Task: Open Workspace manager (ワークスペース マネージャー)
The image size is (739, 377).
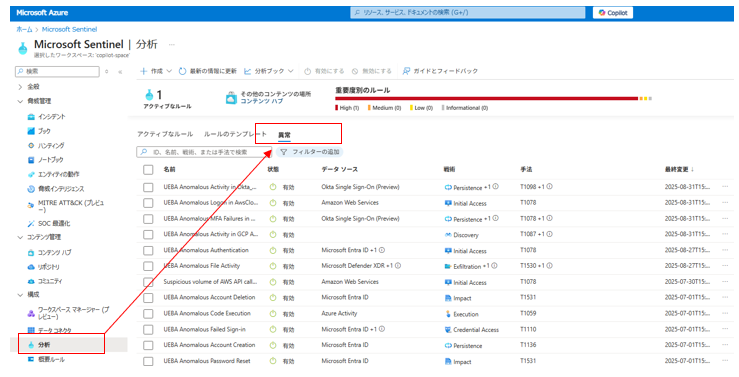Action: [x=68, y=313]
